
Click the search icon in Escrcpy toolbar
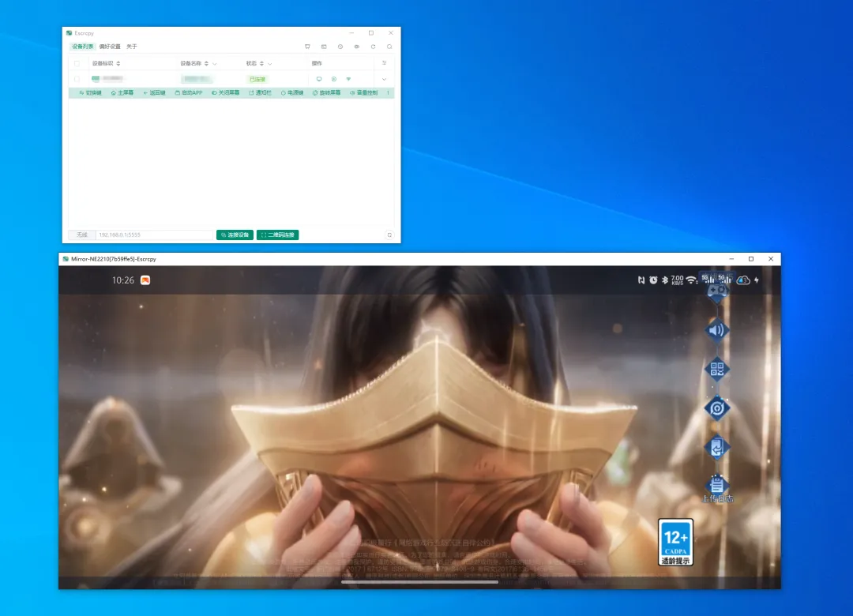pyautogui.click(x=389, y=47)
